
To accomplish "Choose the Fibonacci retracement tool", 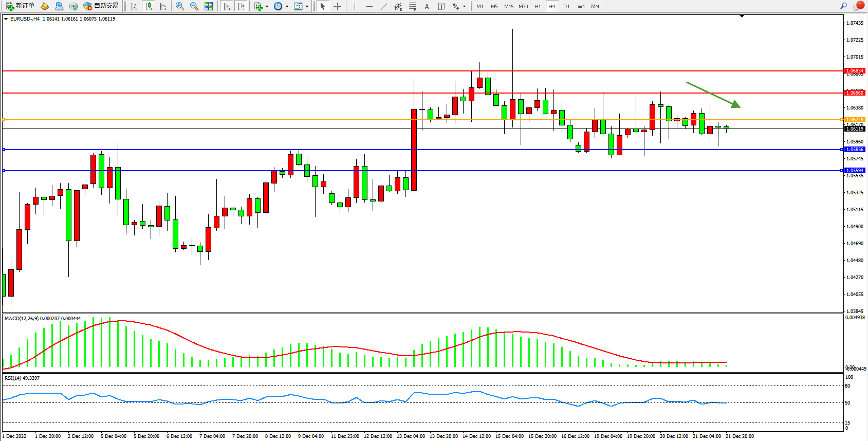I will [x=413, y=6].
